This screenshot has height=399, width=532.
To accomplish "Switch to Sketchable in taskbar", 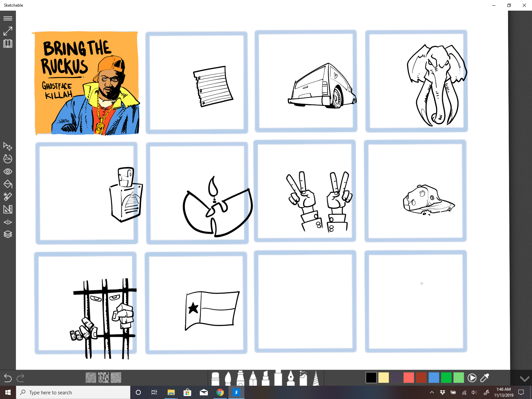I will [x=236, y=392].
